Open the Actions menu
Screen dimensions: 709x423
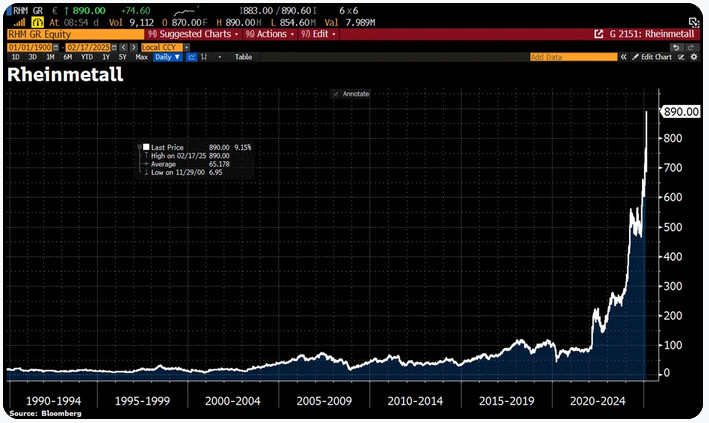point(269,34)
